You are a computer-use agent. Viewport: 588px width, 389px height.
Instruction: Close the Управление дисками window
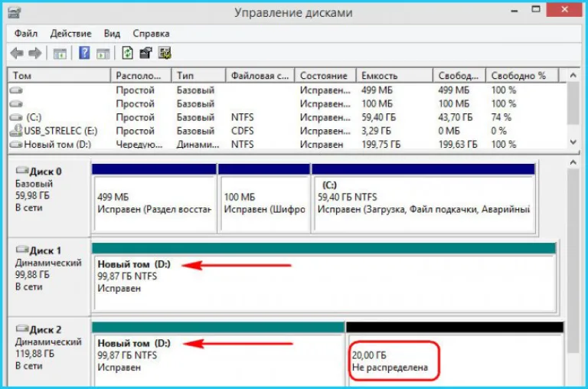click(x=565, y=10)
